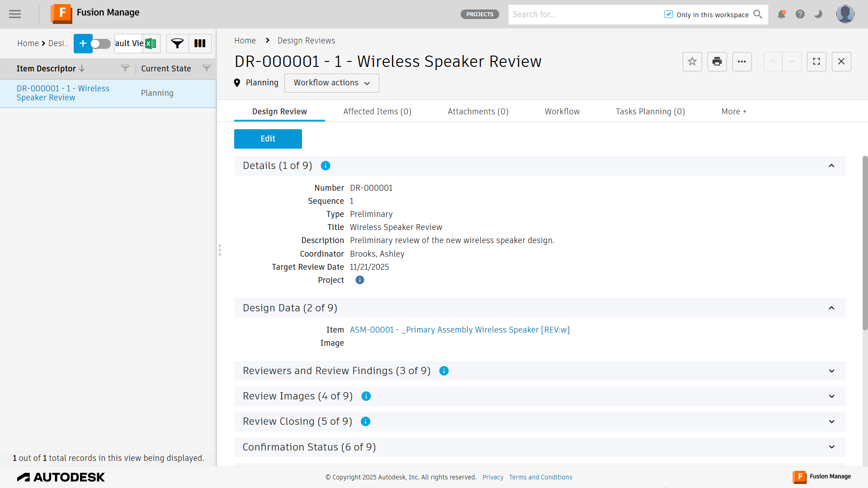
Task: Print the design review record
Action: point(717,61)
